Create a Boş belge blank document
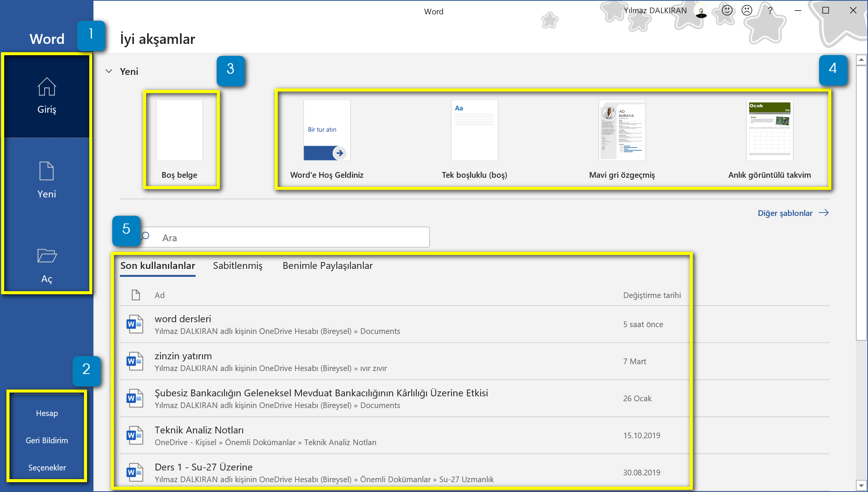The width and height of the screenshot is (868, 492). click(179, 139)
